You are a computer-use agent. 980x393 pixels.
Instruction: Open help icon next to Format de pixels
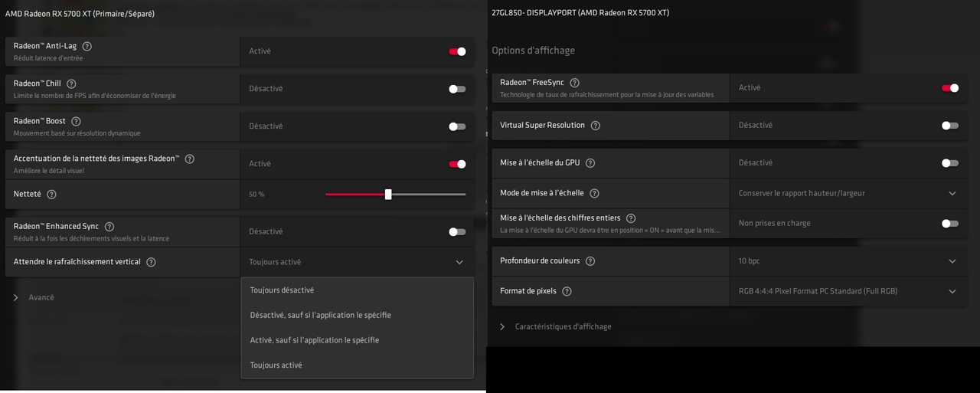pos(567,291)
